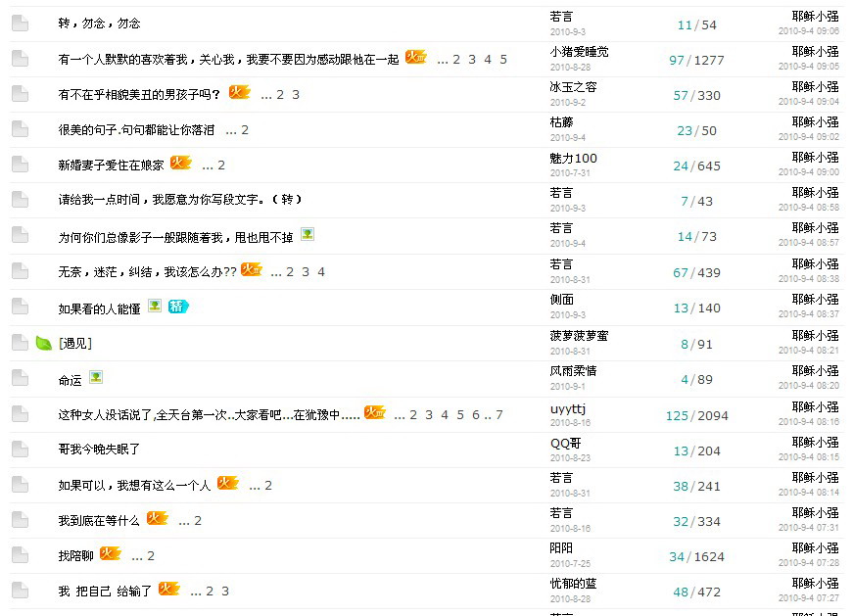Jump to page 5 of 有一个人默默的喜欢着我 thread

pos(503,60)
